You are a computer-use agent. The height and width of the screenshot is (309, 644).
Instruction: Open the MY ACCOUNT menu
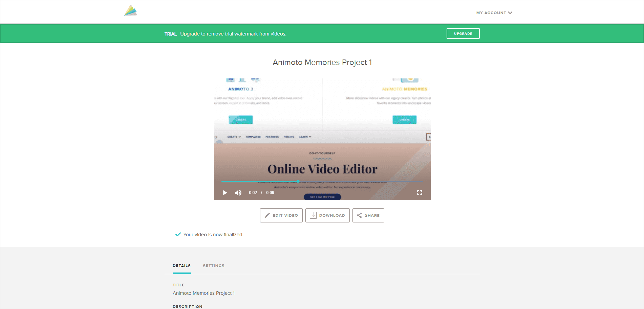492,13
